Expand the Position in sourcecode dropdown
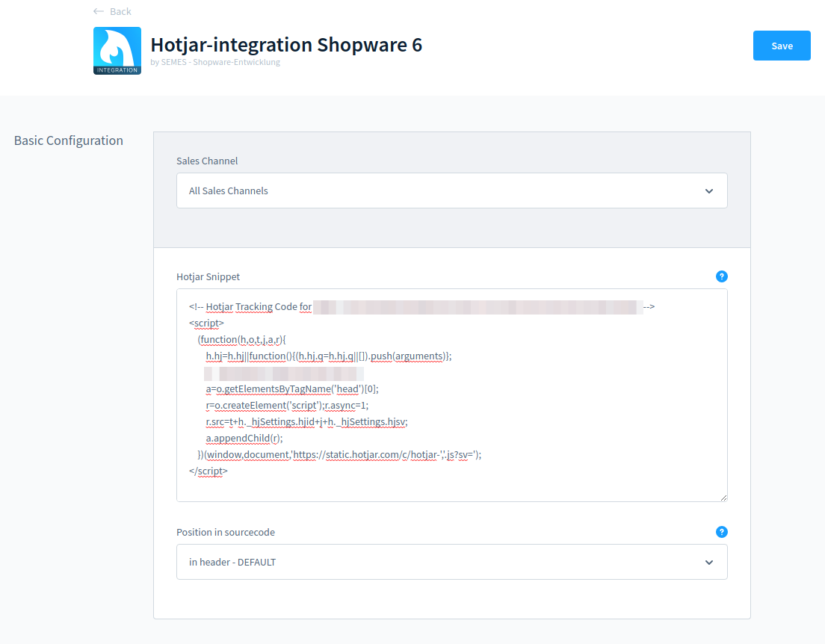 pyautogui.click(x=452, y=562)
